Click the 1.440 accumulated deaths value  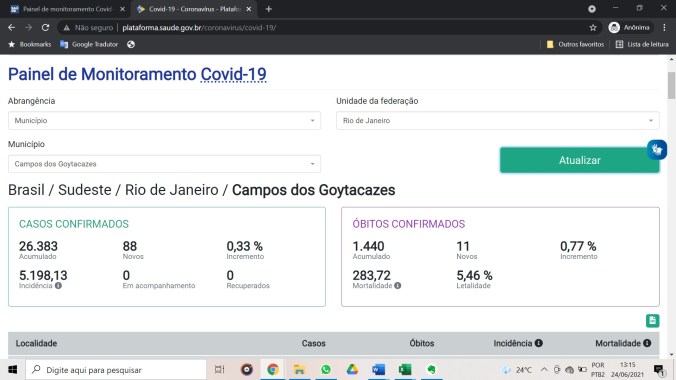point(368,246)
